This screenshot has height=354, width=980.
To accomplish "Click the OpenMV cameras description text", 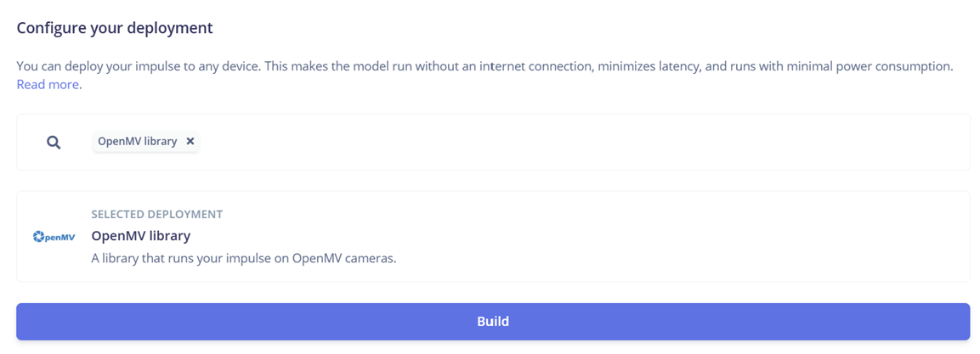I will click(x=244, y=258).
